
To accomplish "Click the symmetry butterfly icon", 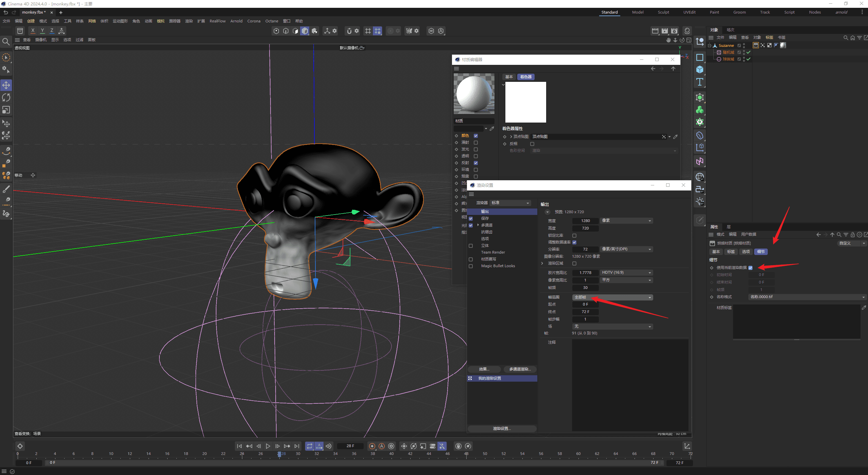I will coord(409,31).
